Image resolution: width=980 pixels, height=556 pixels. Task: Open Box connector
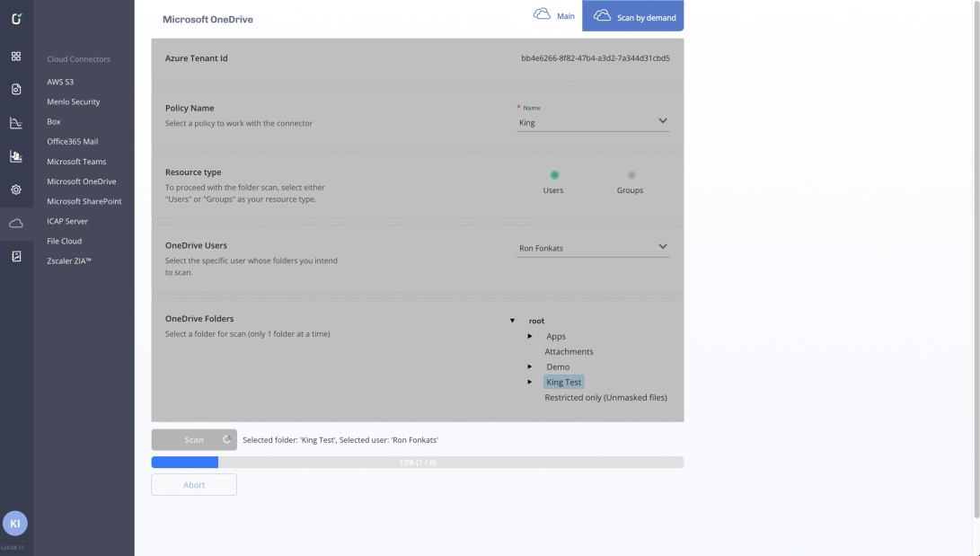pos(54,122)
